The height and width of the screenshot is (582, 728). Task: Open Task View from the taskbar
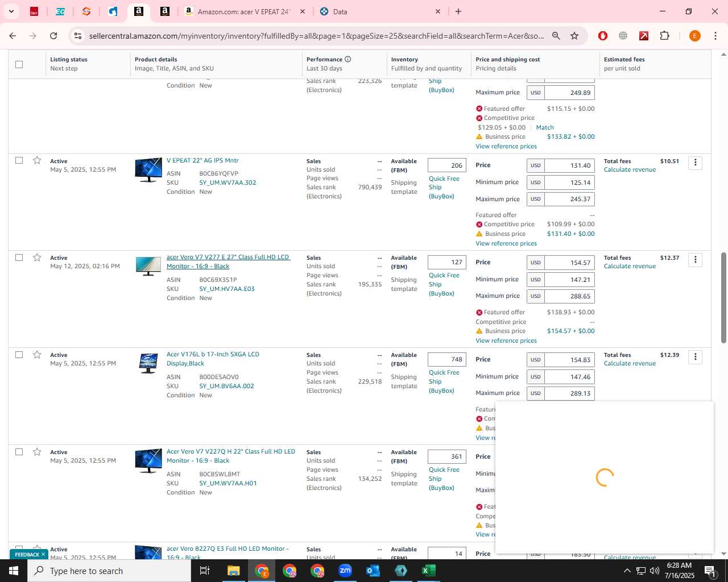coord(205,571)
